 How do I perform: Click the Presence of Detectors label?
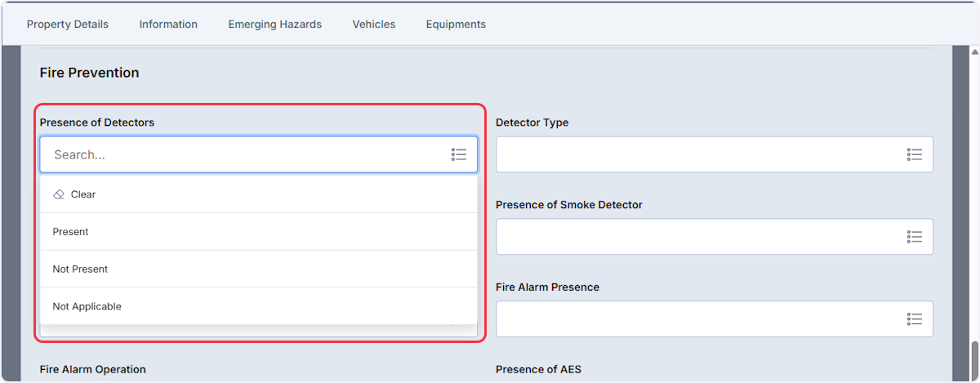point(97,122)
